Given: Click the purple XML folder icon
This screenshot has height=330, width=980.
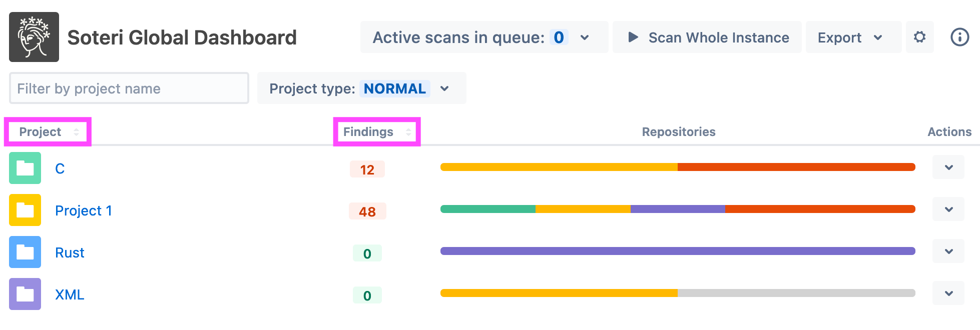Looking at the screenshot, I should click(25, 294).
